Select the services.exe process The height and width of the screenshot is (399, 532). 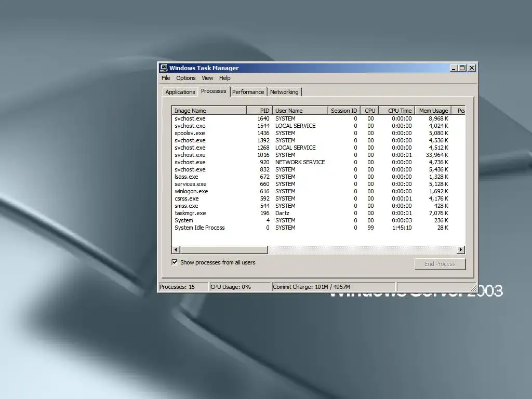[x=318, y=184]
